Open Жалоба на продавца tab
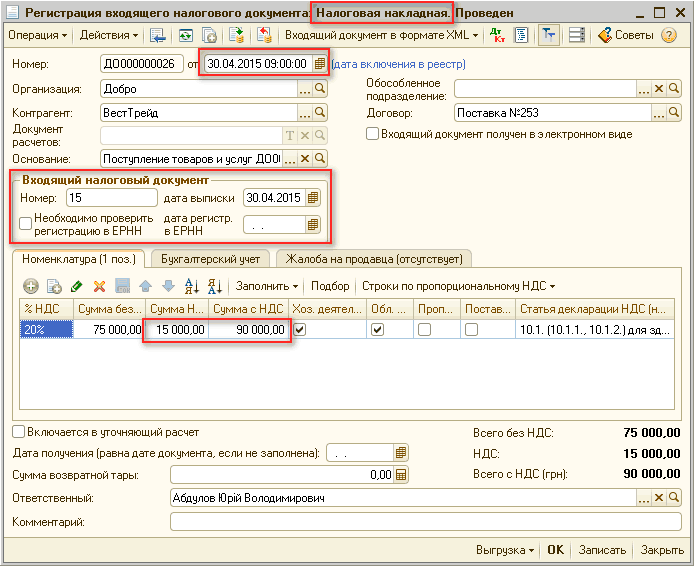Image resolution: width=694 pixels, height=566 pixels. point(374,258)
